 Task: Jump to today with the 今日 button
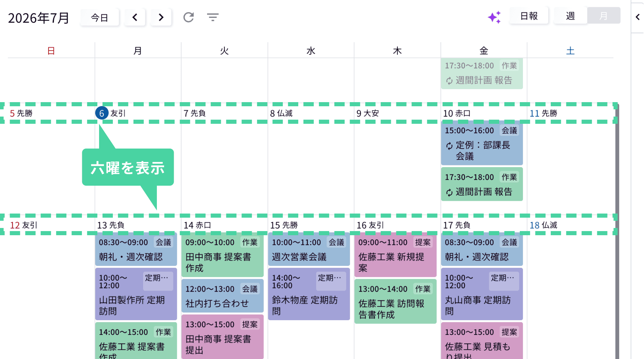pyautogui.click(x=100, y=17)
